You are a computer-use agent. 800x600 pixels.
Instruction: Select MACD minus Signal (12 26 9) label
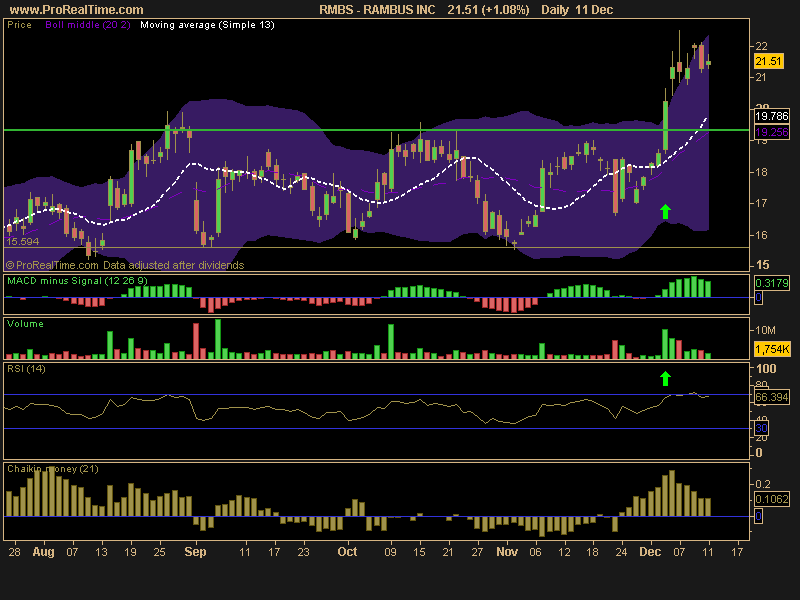coord(78,281)
